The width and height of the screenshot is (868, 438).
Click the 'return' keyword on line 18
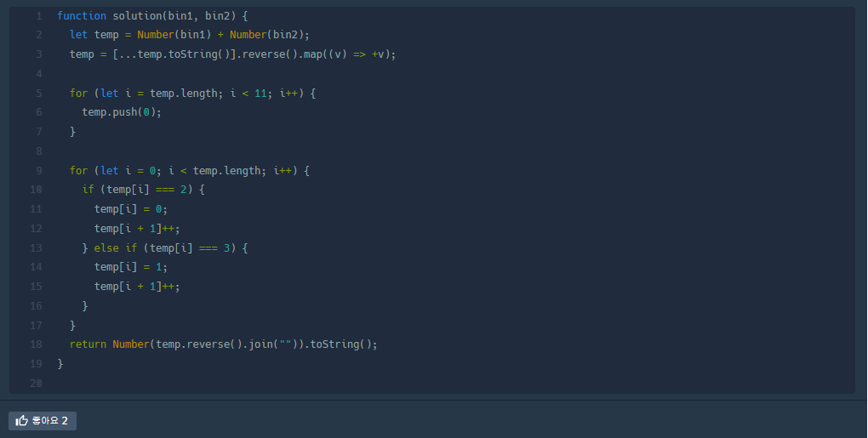coord(88,344)
